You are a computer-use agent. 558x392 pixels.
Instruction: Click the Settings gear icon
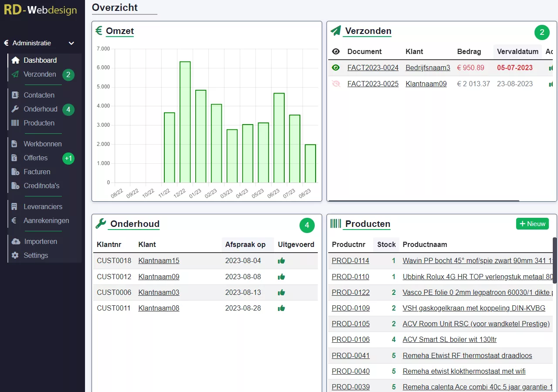pyautogui.click(x=15, y=255)
